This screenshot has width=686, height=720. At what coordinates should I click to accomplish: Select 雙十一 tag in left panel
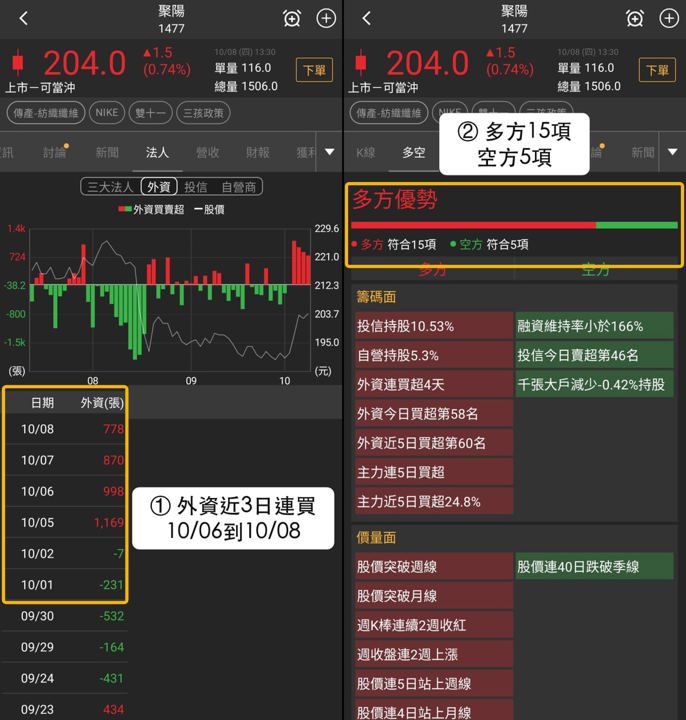tap(151, 113)
